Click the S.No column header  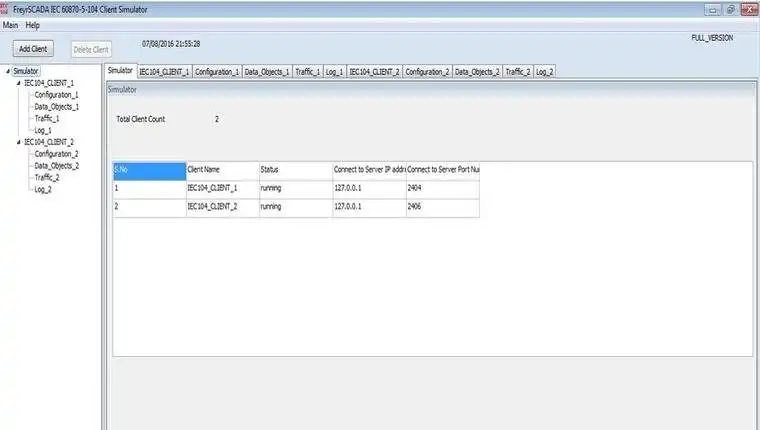click(149, 171)
